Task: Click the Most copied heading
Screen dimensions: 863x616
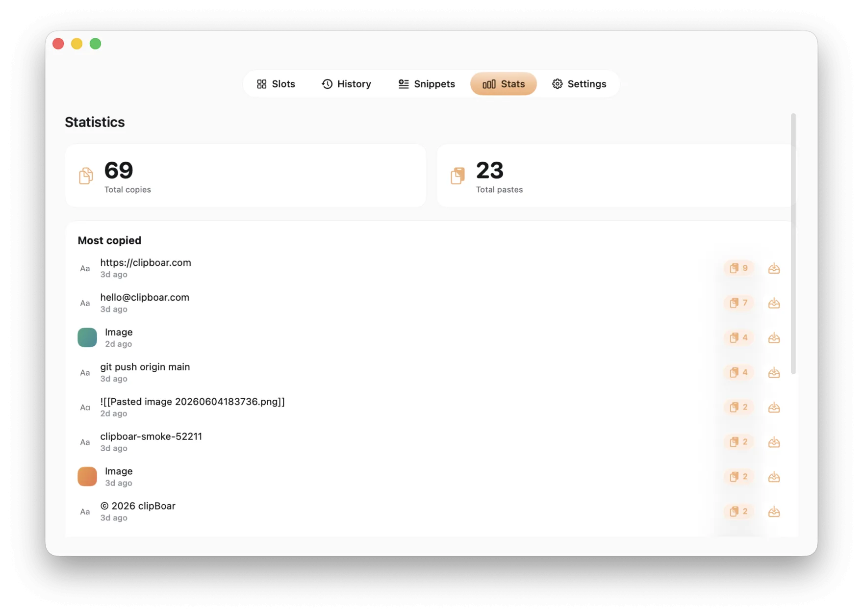Action: point(109,240)
